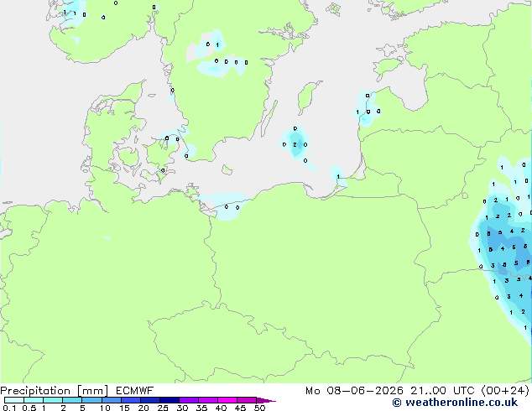Image resolution: width=532 pixels, height=411 pixels.
Task: Select the 20–25 mm legend swatch
Action: [149, 400]
